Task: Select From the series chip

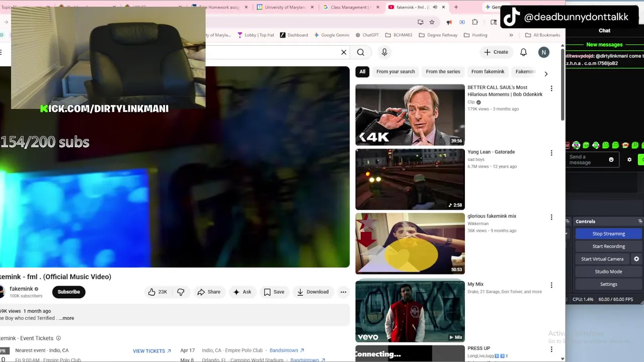Action: click(443, 71)
